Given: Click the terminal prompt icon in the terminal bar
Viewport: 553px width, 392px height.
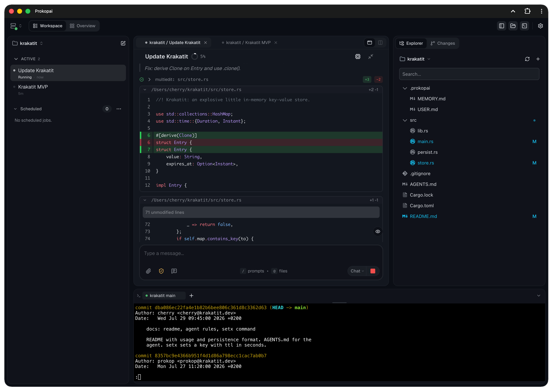Looking at the screenshot, I should (x=139, y=295).
